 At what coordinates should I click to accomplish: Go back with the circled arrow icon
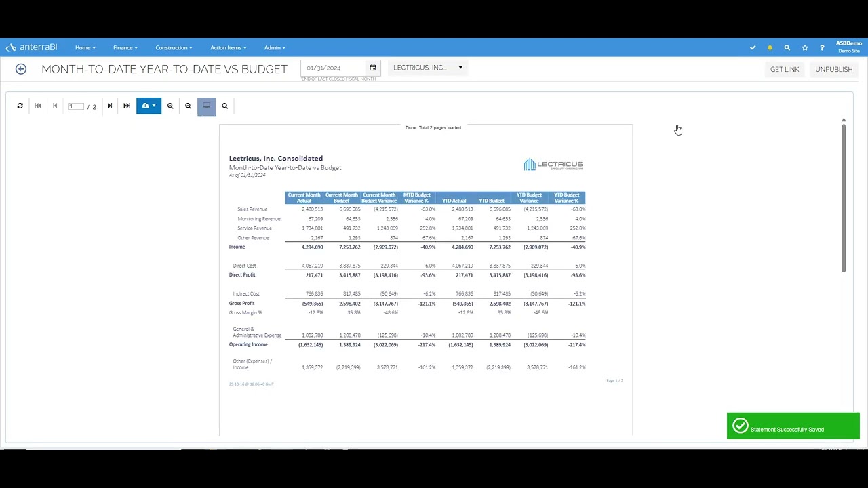(21, 69)
